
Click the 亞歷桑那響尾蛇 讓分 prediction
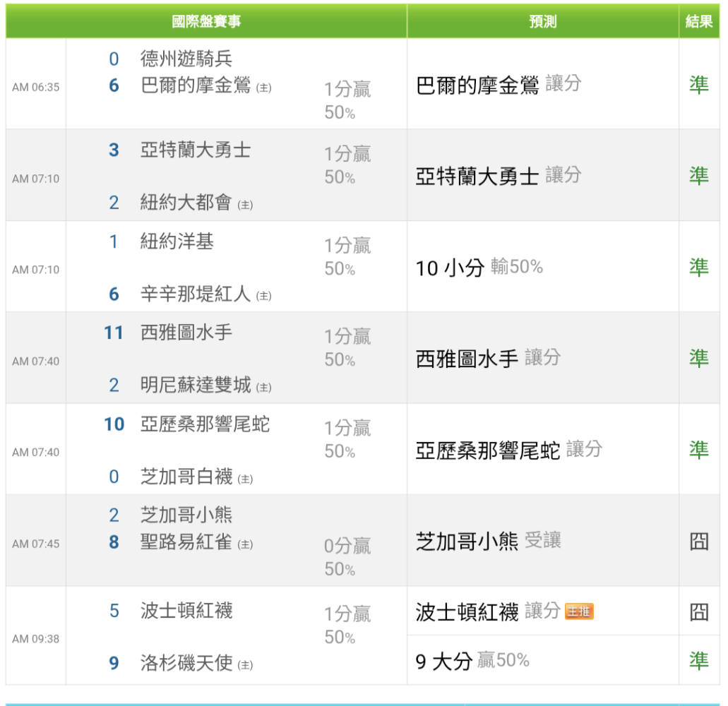tap(509, 450)
